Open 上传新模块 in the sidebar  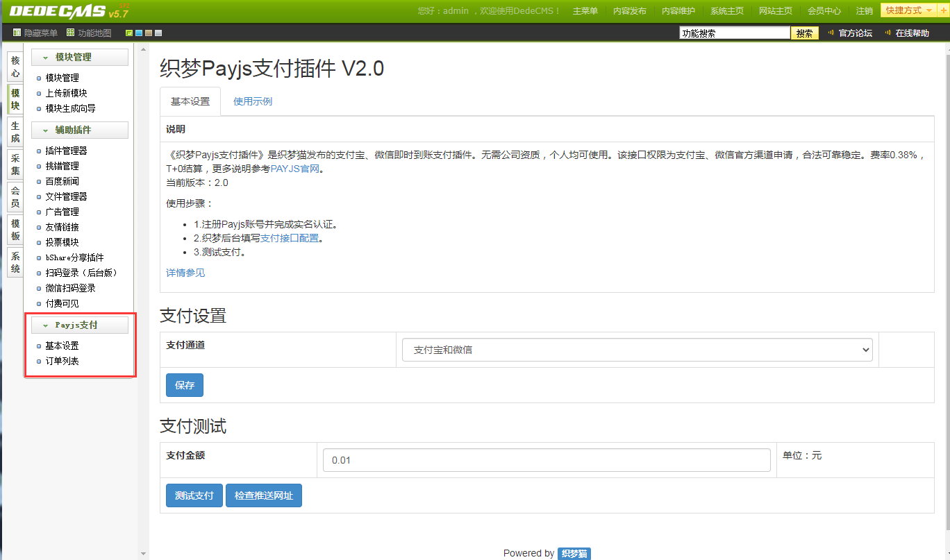click(67, 93)
